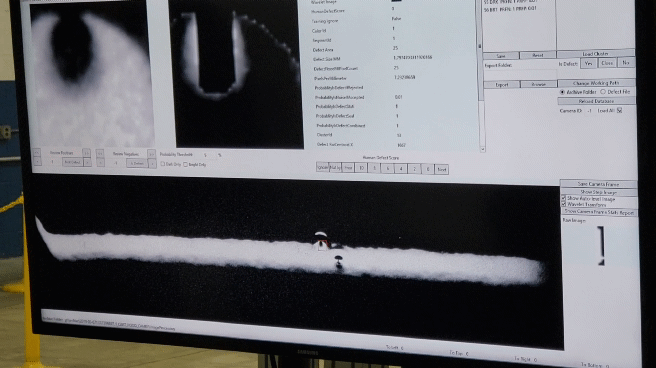Click Change Working Path
The height and width of the screenshot is (368, 656).
coord(597,83)
